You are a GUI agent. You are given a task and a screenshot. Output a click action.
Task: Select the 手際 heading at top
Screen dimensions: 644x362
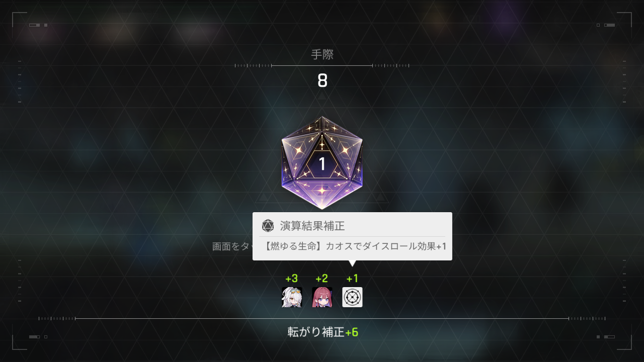(322, 54)
